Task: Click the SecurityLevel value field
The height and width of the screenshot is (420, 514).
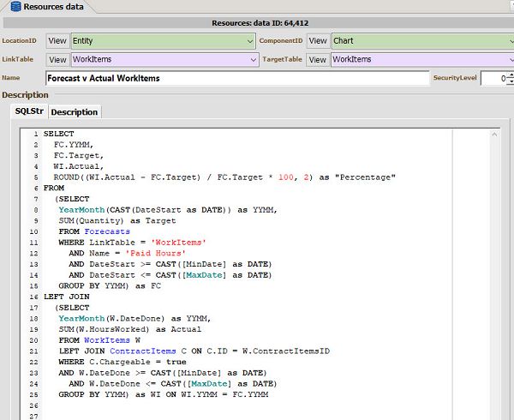Action: point(493,78)
